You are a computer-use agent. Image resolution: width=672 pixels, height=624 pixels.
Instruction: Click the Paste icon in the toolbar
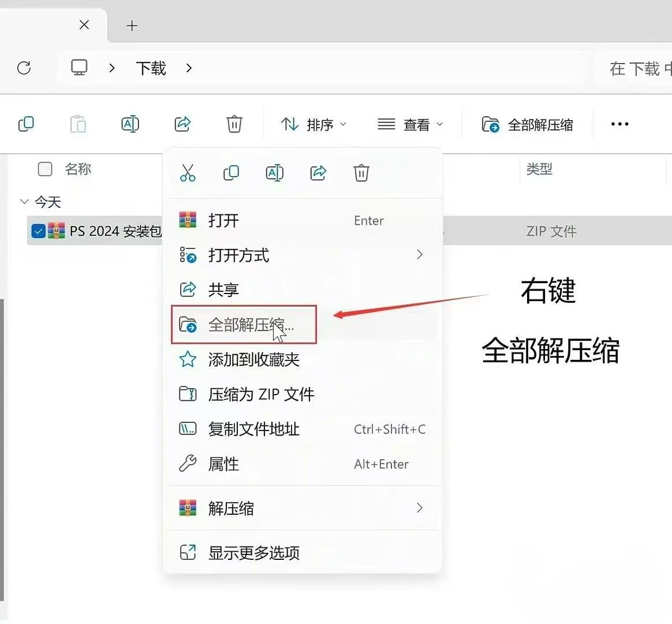[x=79, y=124]
